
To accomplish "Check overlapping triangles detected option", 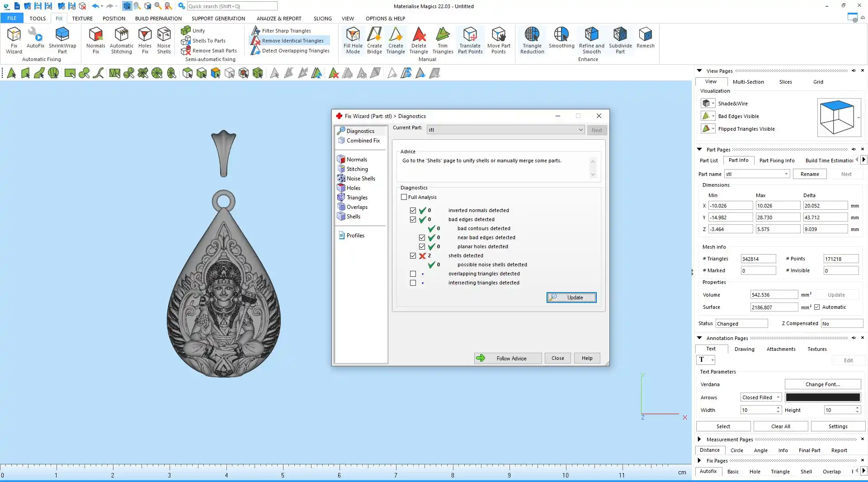I will [413, 274].
